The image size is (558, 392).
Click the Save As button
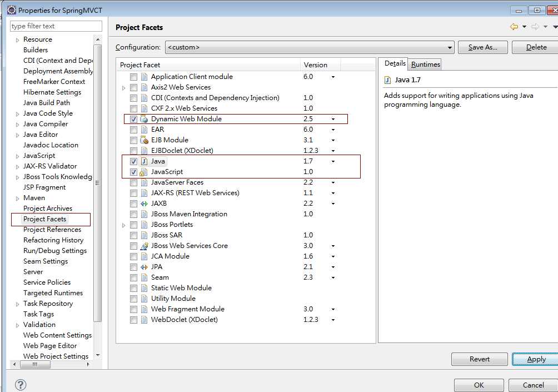tap(483, 47)
